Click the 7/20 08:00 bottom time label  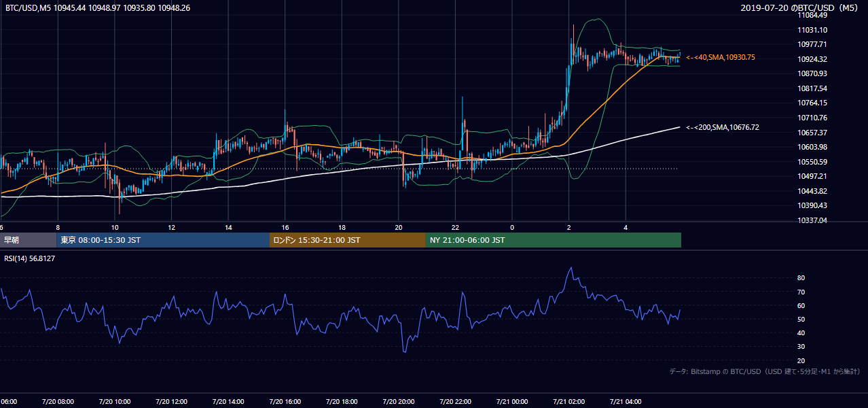[58, 402]
